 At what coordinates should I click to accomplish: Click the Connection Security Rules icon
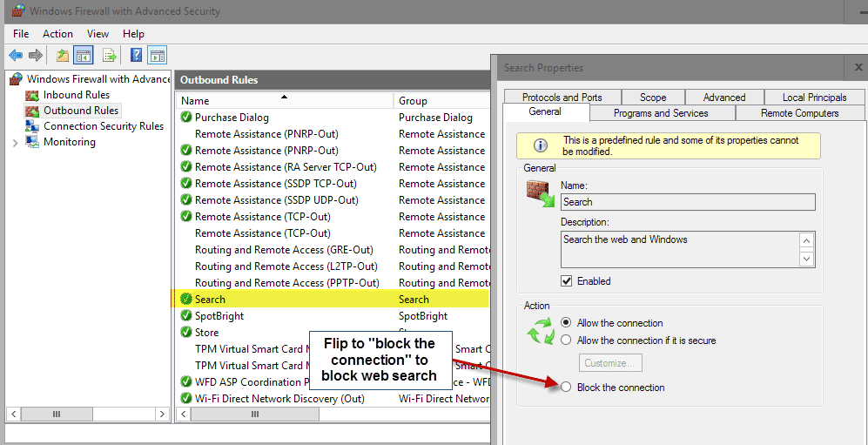(x=32, y=126)
